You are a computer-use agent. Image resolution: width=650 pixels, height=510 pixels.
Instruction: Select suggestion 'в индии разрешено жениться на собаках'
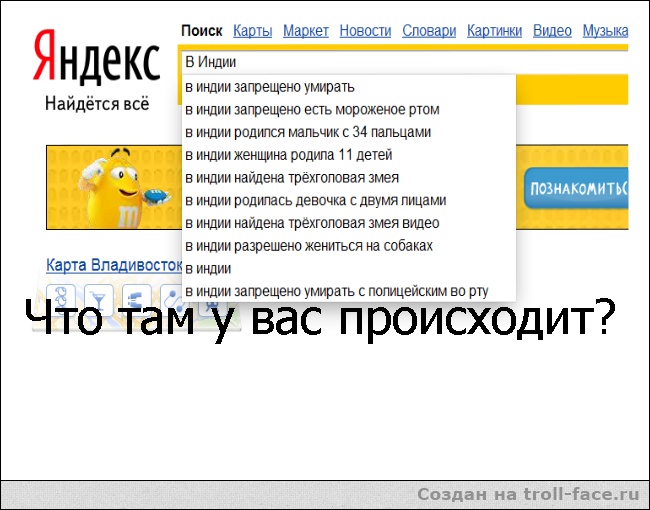click(x=349, y=246)
